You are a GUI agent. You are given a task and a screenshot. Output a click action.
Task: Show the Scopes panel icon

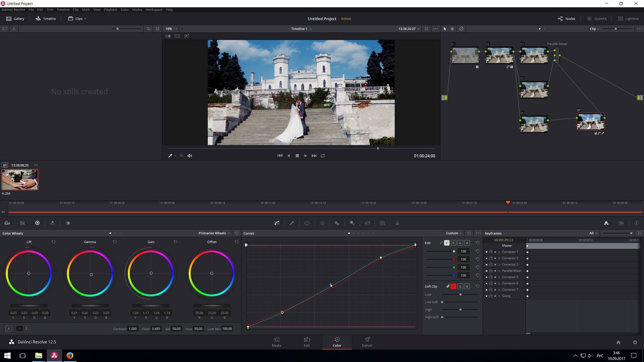point(621,223)
